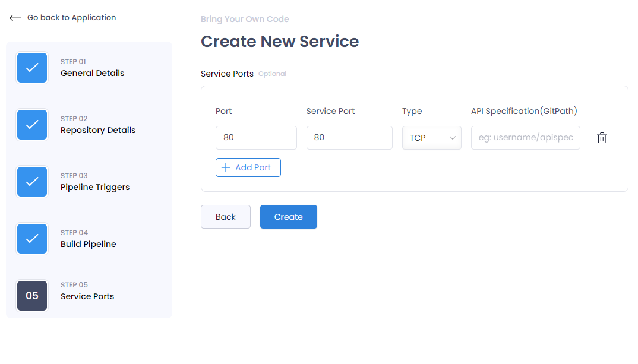Open the Pipeline Triggers step
Screen dimensions: 638x364
95,187
